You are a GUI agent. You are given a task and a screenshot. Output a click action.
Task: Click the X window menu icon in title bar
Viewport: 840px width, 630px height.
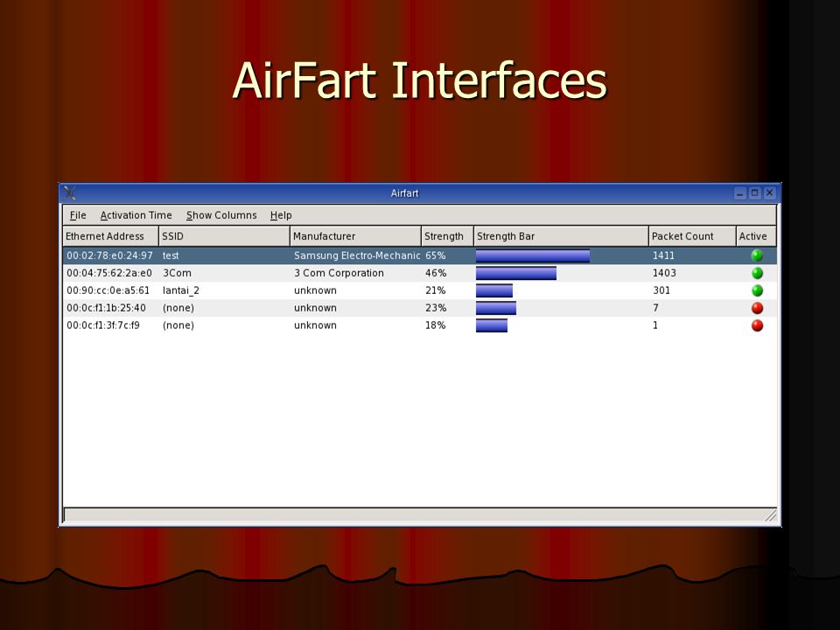pyautogui.click(x=70, y=192)
